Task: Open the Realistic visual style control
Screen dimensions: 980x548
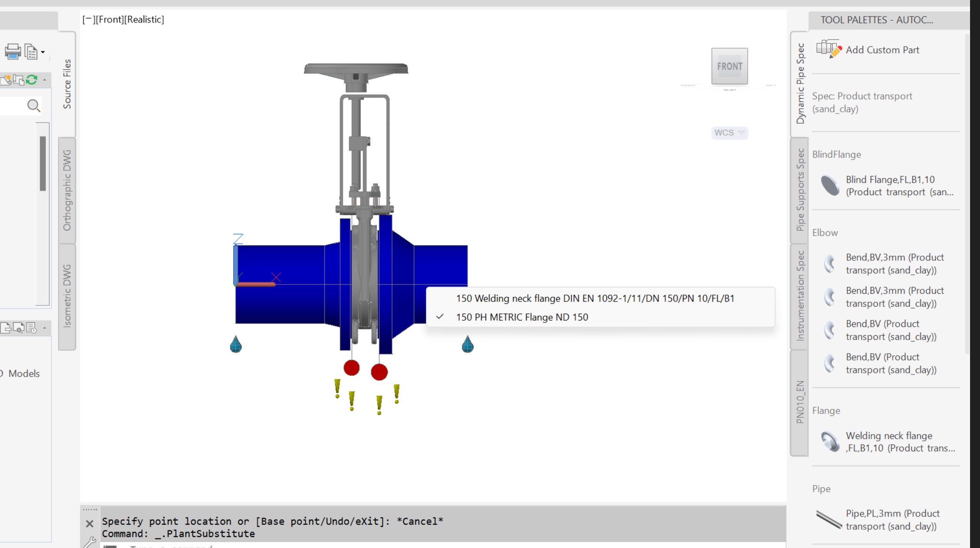Action: click(144, 20)
